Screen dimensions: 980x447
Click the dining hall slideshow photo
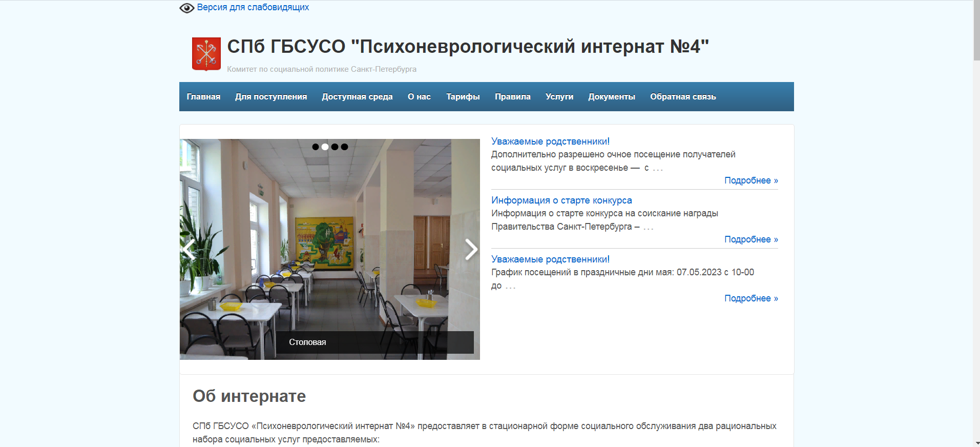pos(329,249)
